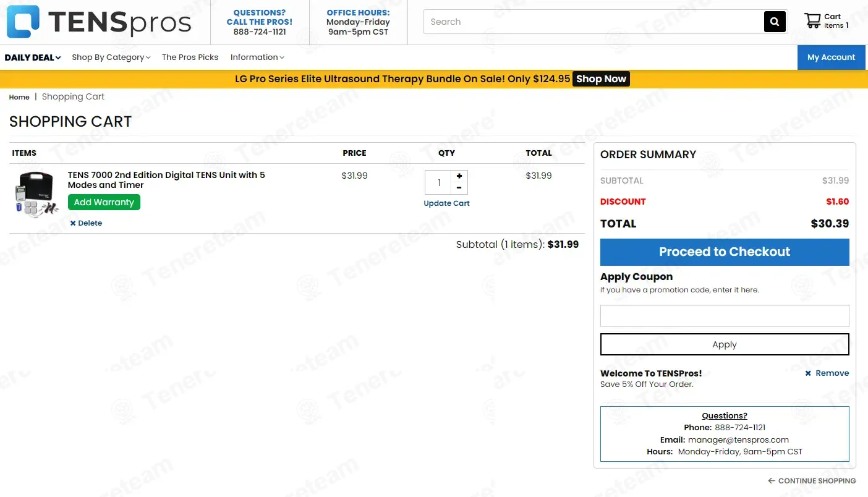Expand the Daily Deal dropdown
Viewport: 868px width, 497px height.
coord(33,57)
